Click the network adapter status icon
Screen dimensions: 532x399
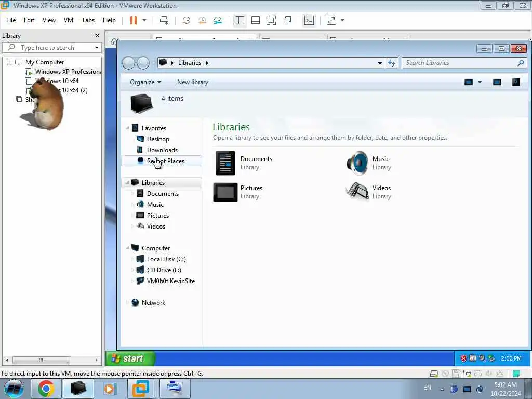click(467, 374)
